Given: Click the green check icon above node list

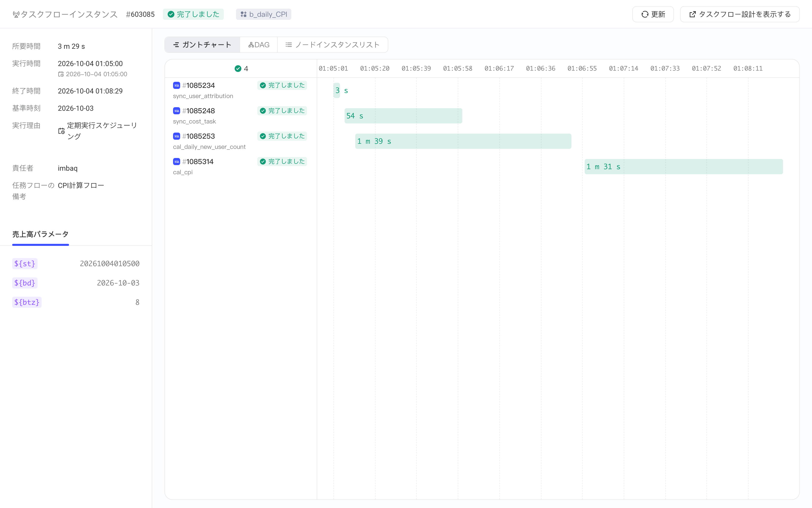Looking at the screenshot, I should [x=238, y=69].
